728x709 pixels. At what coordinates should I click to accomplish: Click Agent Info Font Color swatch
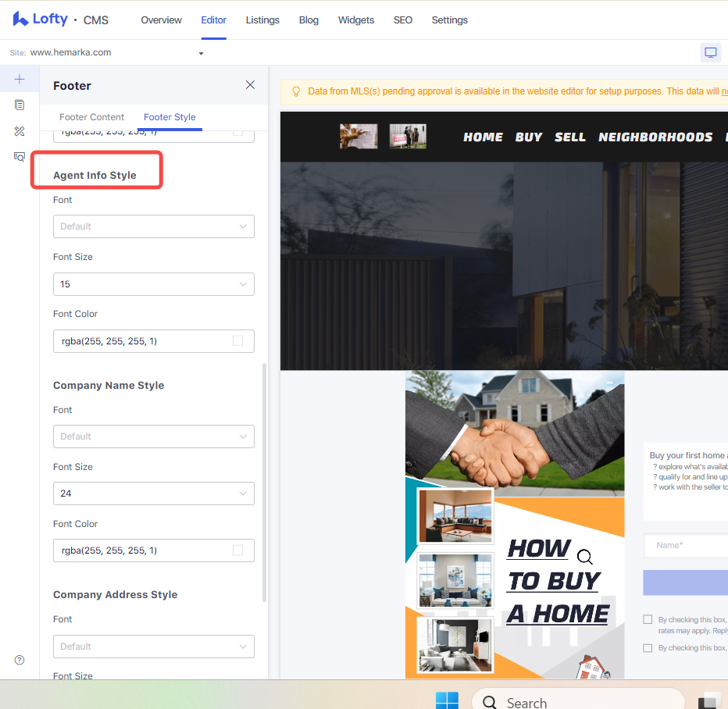pyautogui.click(x=237, y=341)
